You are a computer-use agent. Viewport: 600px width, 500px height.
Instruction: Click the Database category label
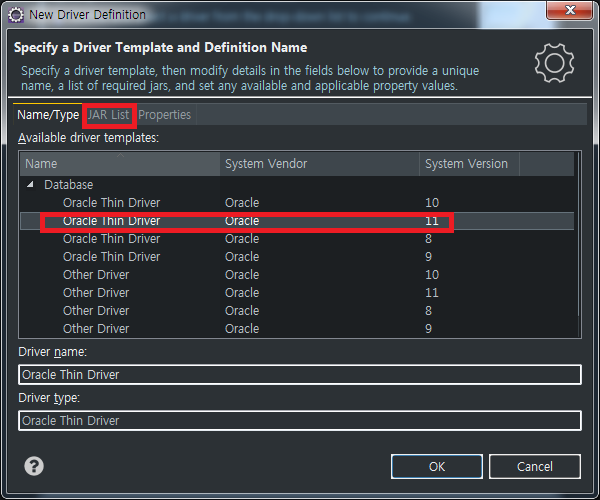68,185
